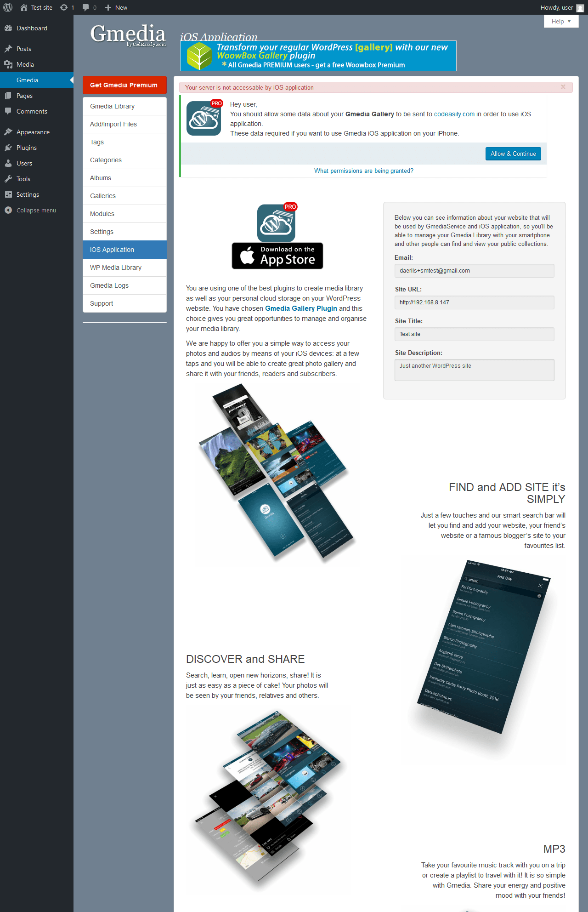Screen dimensions: 588x912
Task: Open the Support menu item
Action: pyautogui.click(x=124, y=303)
